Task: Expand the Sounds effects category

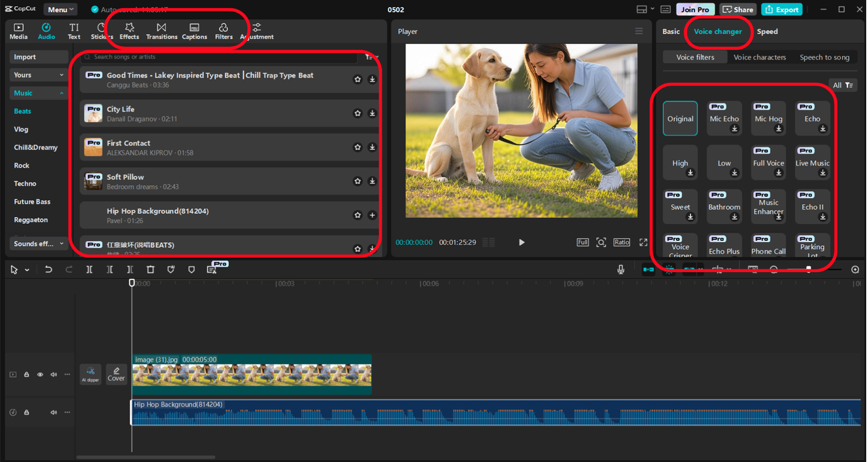Action: click(39, 244)
